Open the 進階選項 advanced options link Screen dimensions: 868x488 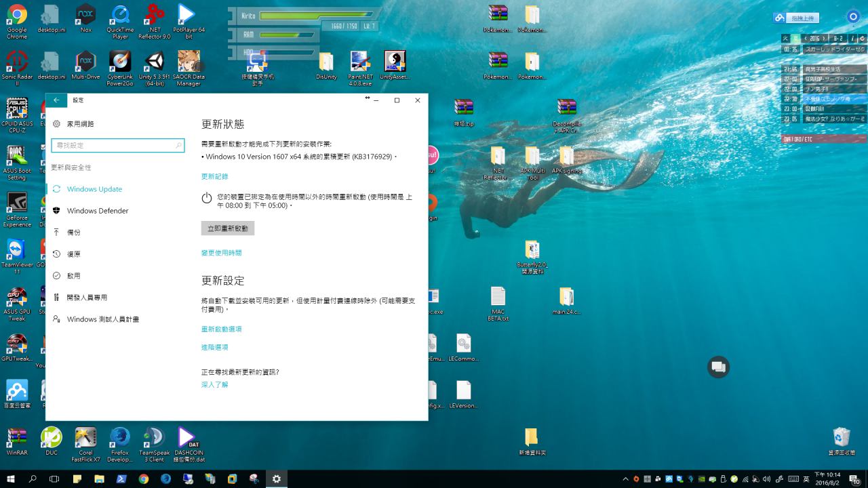[214, 347]
